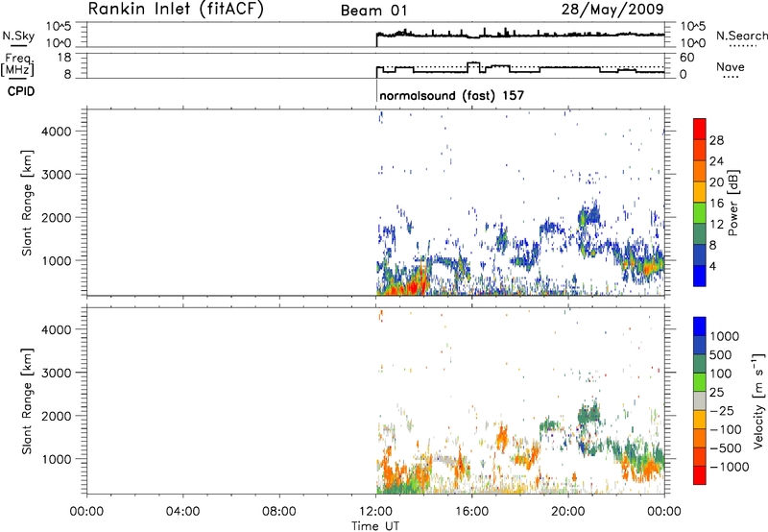768x532 pixels.
Task: Click the '2000' range tick on the velocity panel
Action: (x=56, y=416)
